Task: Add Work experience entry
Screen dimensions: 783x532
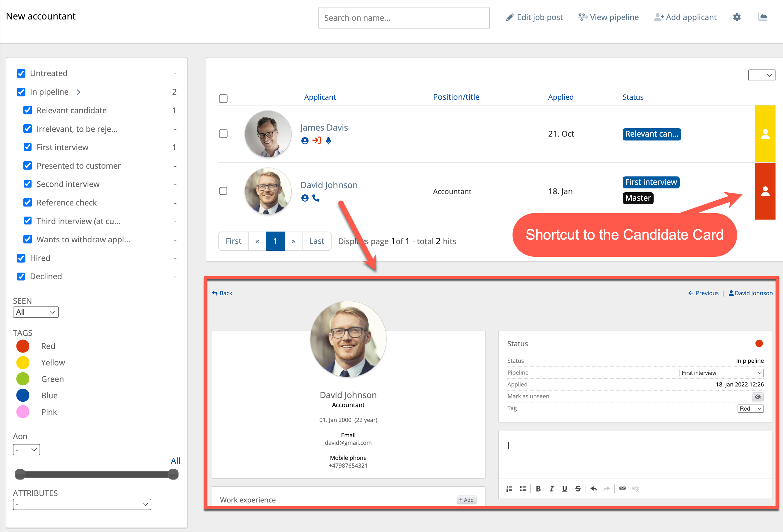Action: pos(466,500)
